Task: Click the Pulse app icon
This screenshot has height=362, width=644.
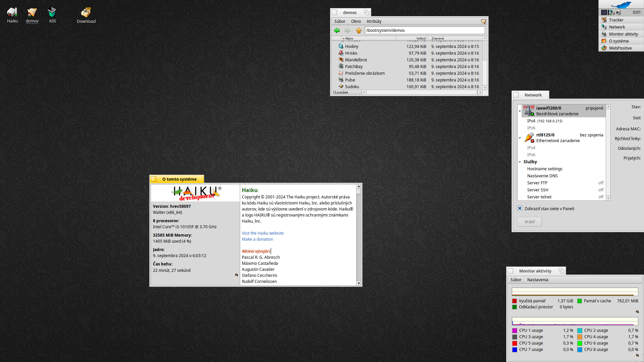Action: [341, 80]
